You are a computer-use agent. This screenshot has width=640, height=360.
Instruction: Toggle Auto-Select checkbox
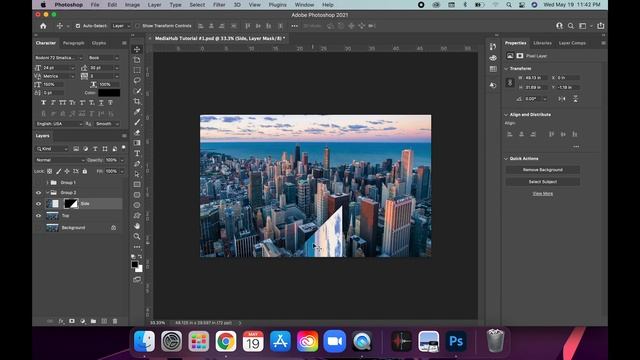78,26
